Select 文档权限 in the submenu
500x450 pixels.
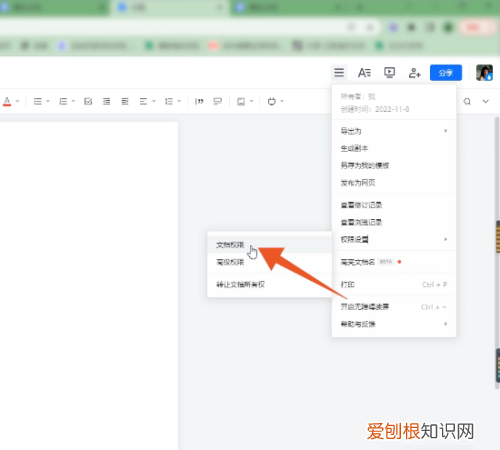[x=269, y=245]
